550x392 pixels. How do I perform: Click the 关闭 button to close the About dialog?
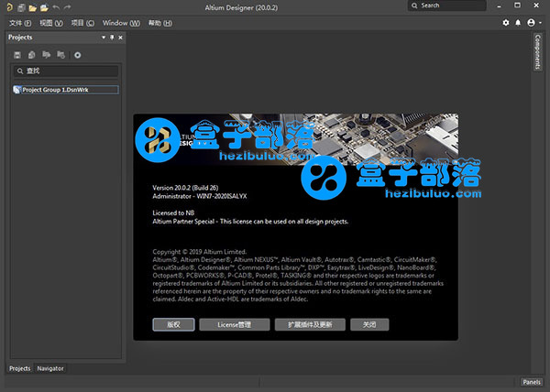[x=369, y=325]
